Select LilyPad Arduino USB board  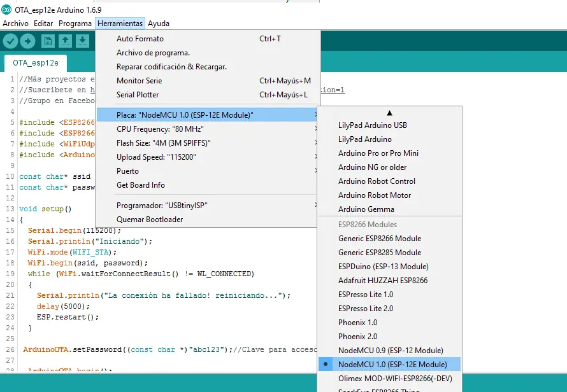tap(389, 125)
